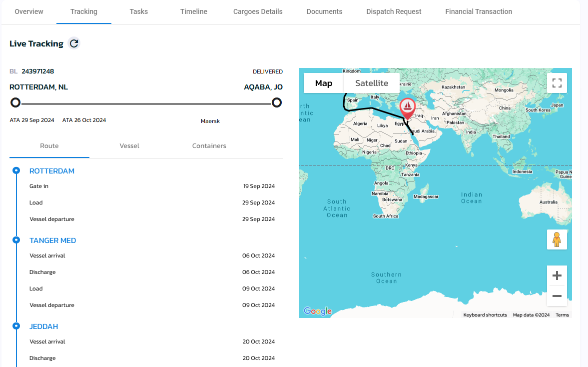
Task: Collapse the ROTTERDAM route stop section
Action: [x=52, y=170]
